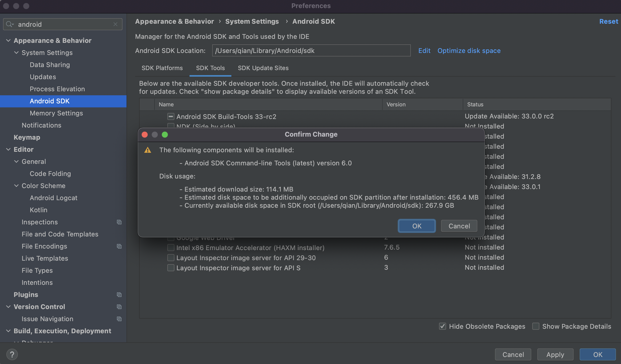The width and height of the screenshot is (621, 364).
Task: Open File and Code Templates
Action: 60,234
